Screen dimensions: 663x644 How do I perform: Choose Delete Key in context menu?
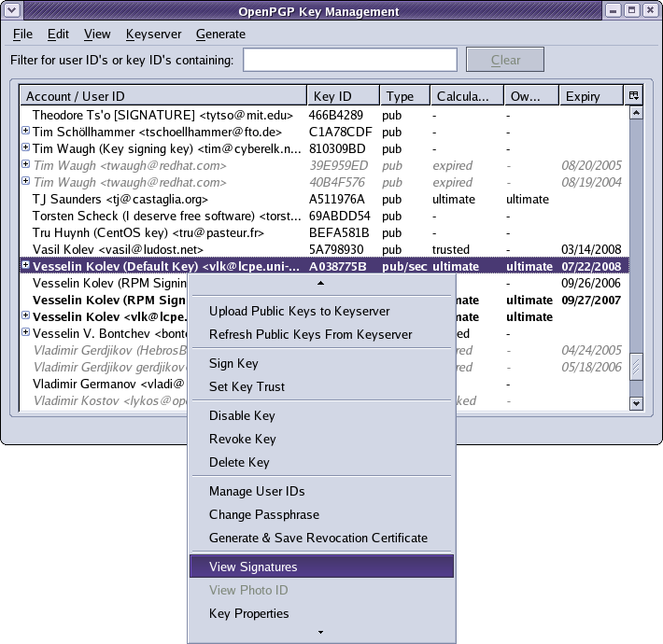(321, 462)
